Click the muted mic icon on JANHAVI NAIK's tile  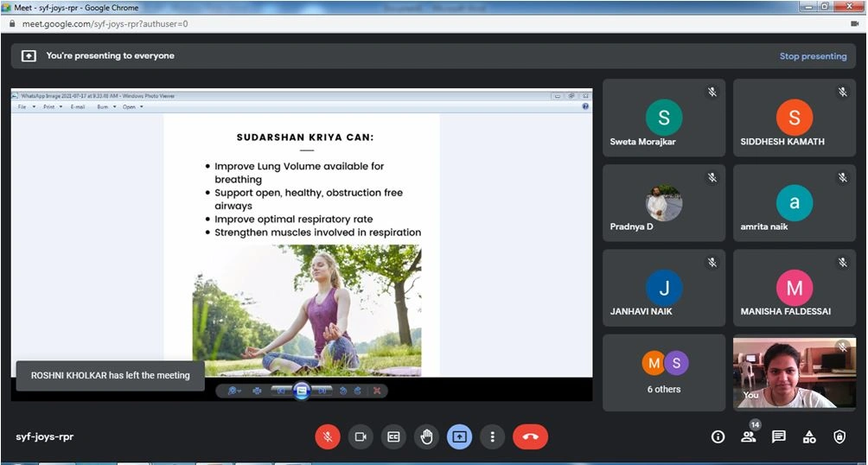pos(712,263)
